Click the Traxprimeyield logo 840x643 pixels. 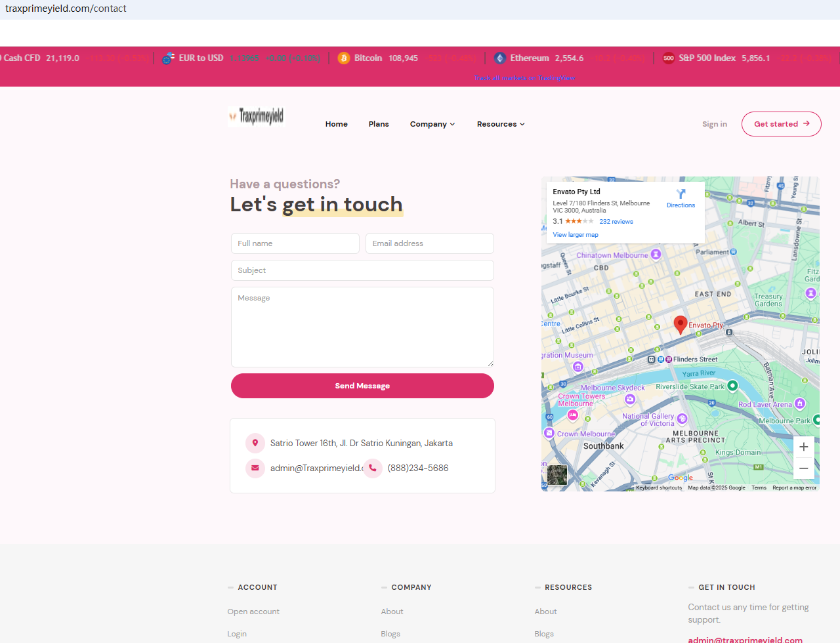257,117
